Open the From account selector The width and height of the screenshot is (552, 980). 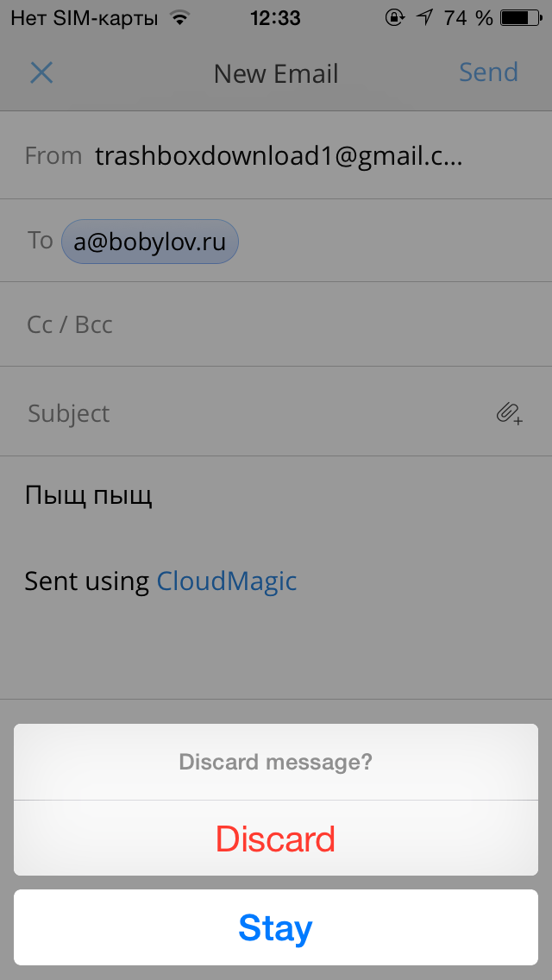click(276, 155)
